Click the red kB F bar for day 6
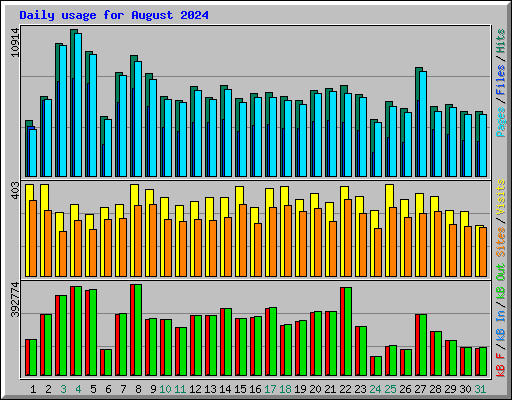Screen dimensions: 512x400 click(102, 362)
